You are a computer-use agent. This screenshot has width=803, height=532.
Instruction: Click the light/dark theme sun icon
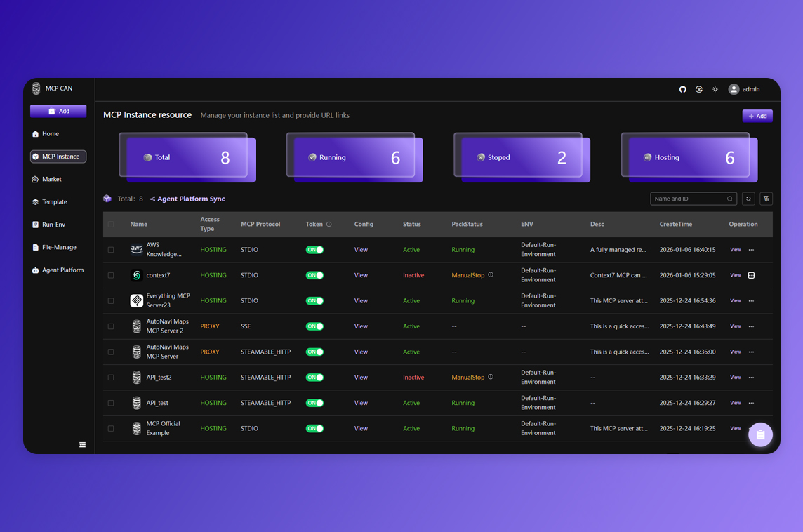pos(715,89)
